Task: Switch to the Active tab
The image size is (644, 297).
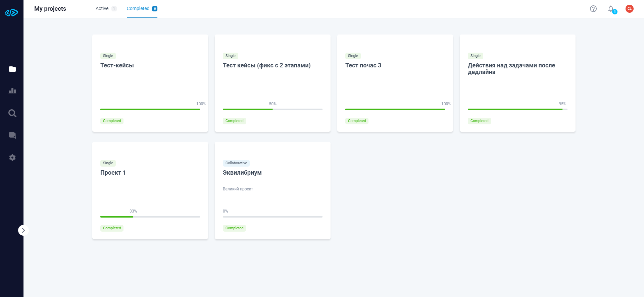Action: coord(106,9)
